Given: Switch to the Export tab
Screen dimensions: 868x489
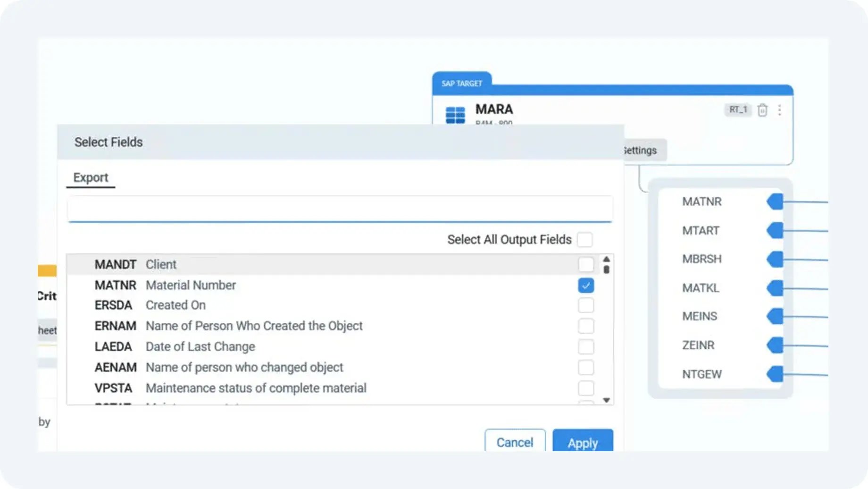Looking at the screenshot, I should click(91, 177).
